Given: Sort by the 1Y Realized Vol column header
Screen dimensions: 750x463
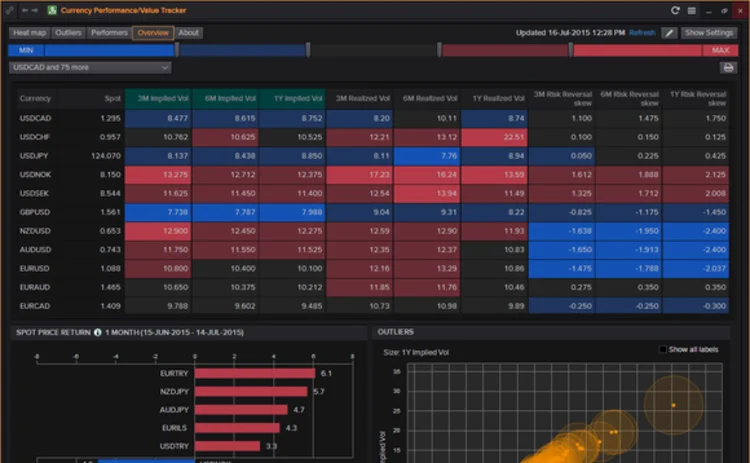Looking at the screenshot, I should click(x=495, y=99).
